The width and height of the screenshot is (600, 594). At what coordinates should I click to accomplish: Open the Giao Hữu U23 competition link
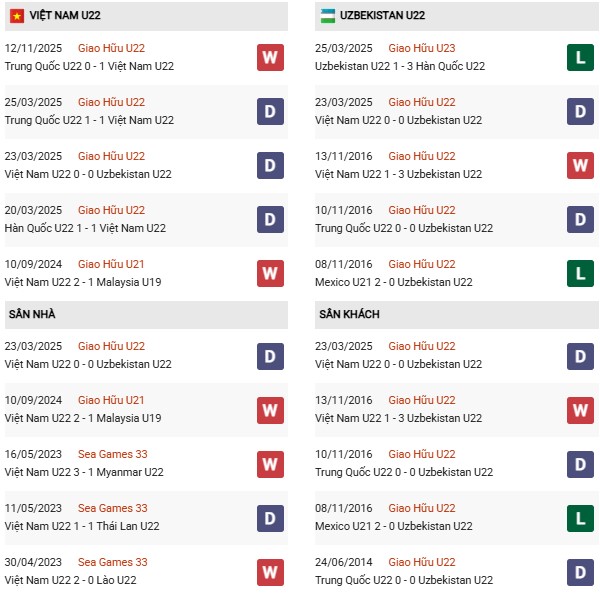[422, 48]
